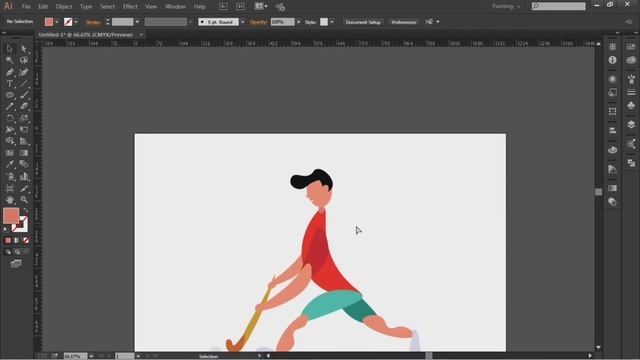This screenshot has width=640, height=360.
Task: Activate the Slice tool
Action: pyautogui.click(x=24, y=189)
